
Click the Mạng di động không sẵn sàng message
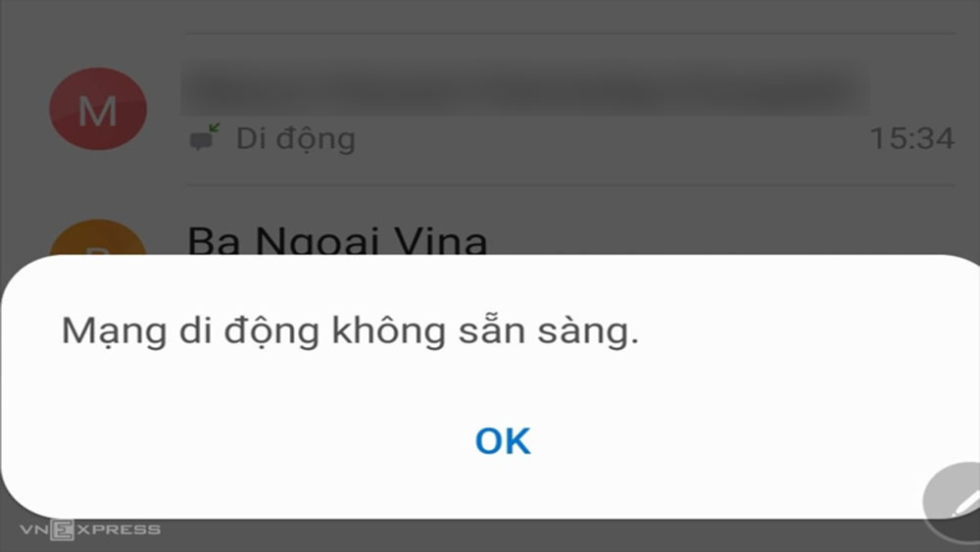[350, 330]
